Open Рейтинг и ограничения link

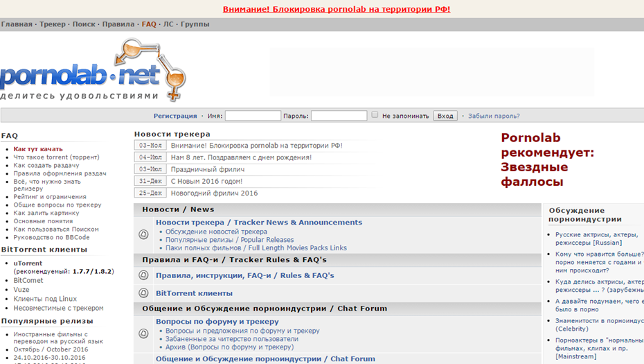coord(50,197)
